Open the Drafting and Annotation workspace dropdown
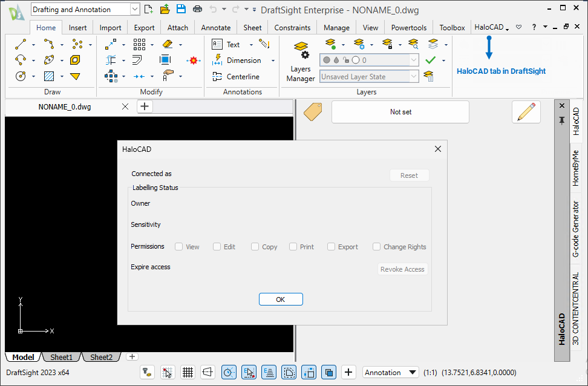The image size is (588, 386). tap(134, 10)
